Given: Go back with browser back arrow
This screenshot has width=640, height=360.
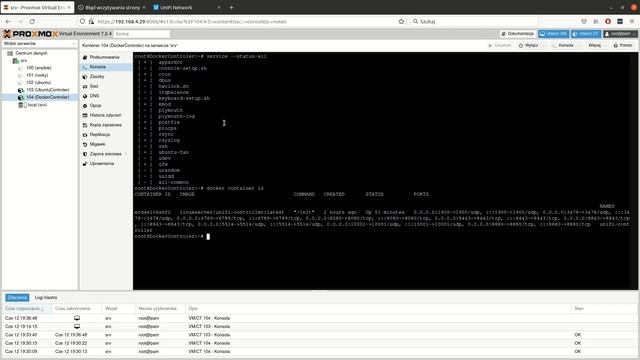Looking at the screenshot, I should 8,21.
